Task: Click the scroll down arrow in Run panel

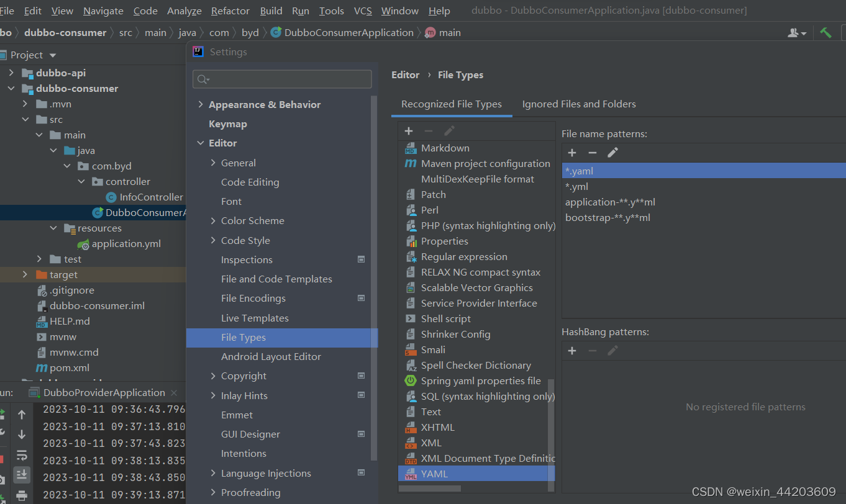Action: point(22,434)
